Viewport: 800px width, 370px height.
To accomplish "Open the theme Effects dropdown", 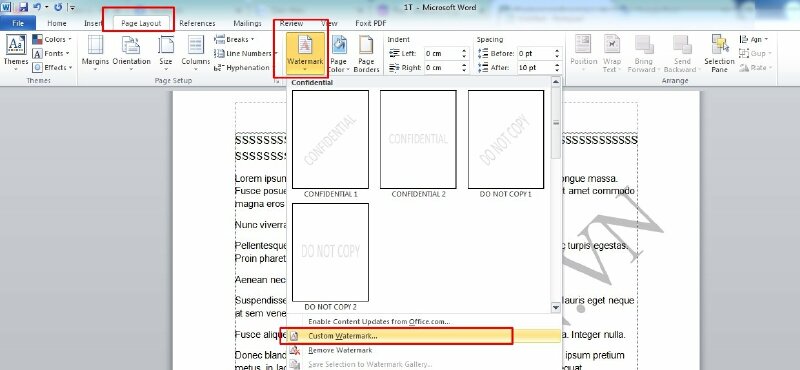I will (x=53, y=67).
